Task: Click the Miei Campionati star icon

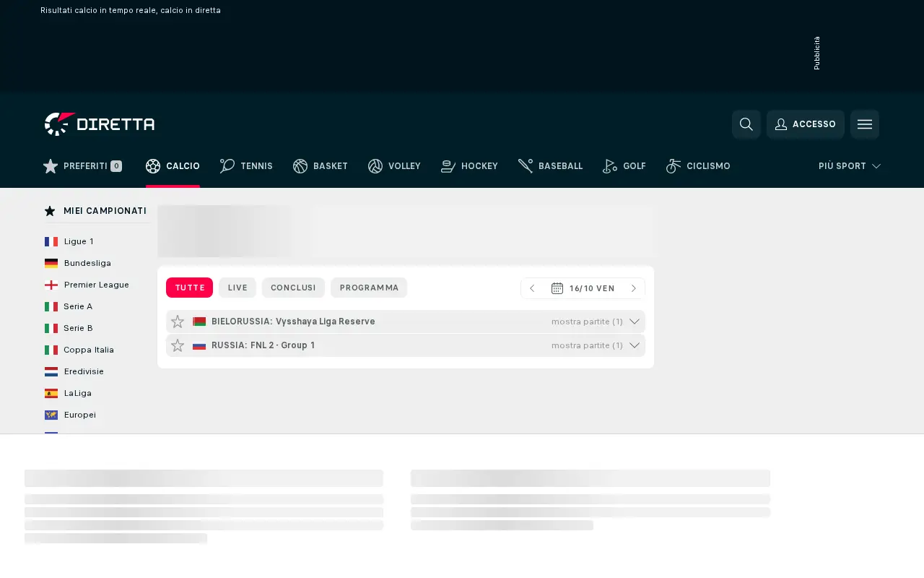Action: pyautogui.click(x=50, y=211)
